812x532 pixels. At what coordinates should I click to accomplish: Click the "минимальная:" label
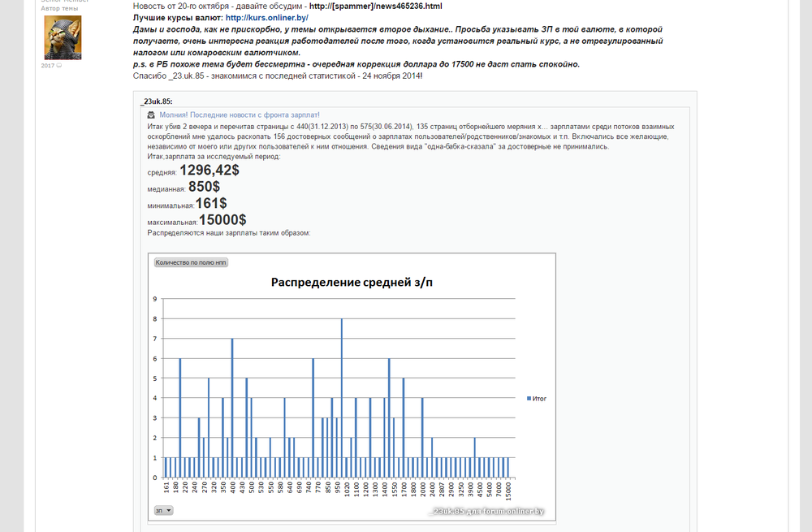pos(171,205)
